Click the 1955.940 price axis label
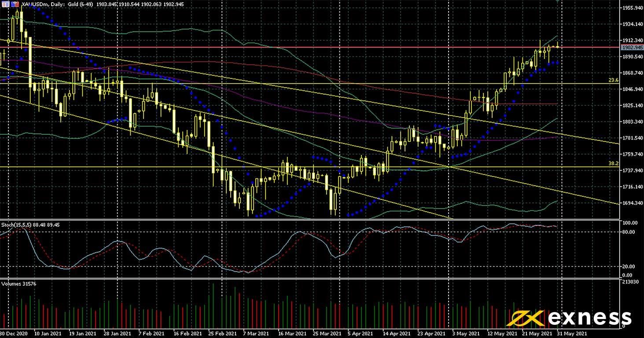644x338 pixels. [x=633, y=8]
